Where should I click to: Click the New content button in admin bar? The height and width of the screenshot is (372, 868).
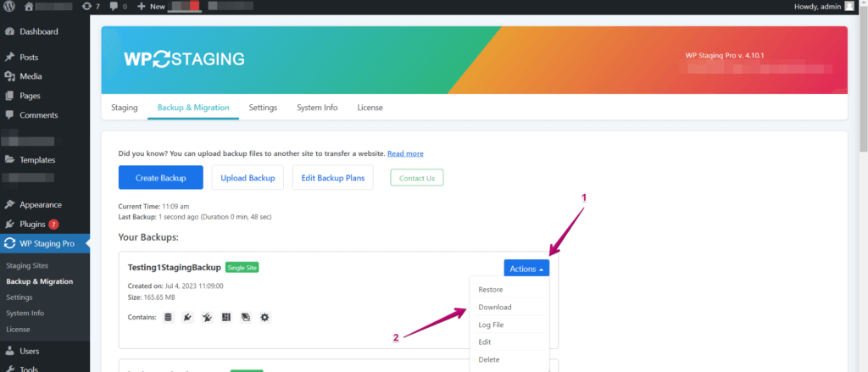(151, 7)
